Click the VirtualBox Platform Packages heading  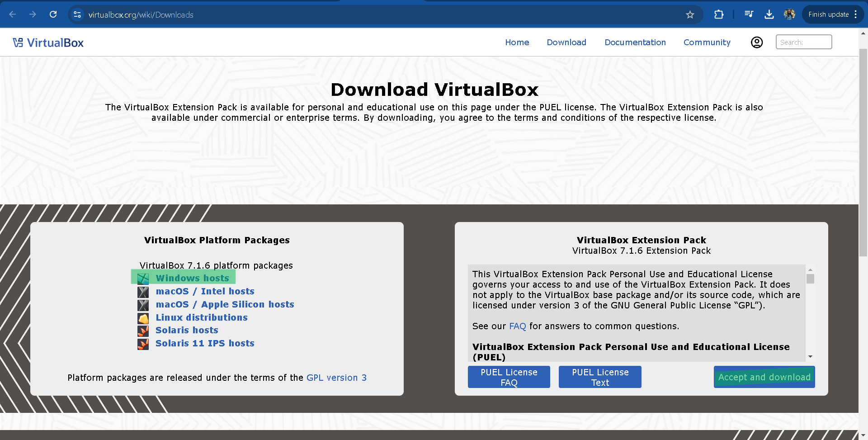click(217, 240)
